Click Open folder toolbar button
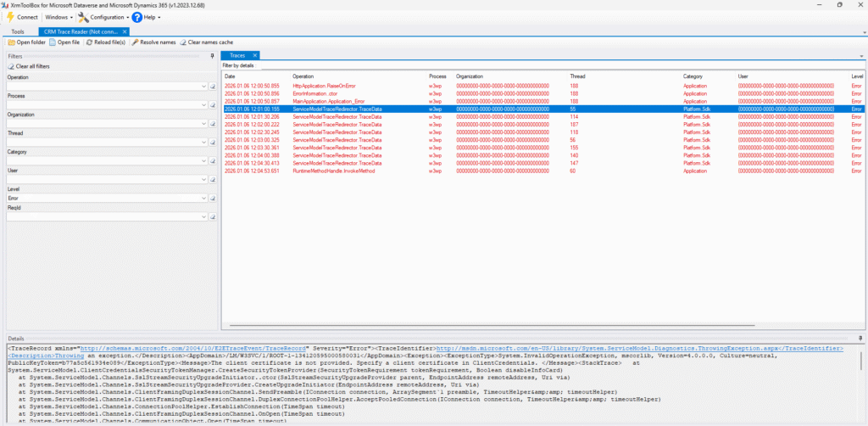The width and height of the screenshot is (868, 426). point(26,42)
